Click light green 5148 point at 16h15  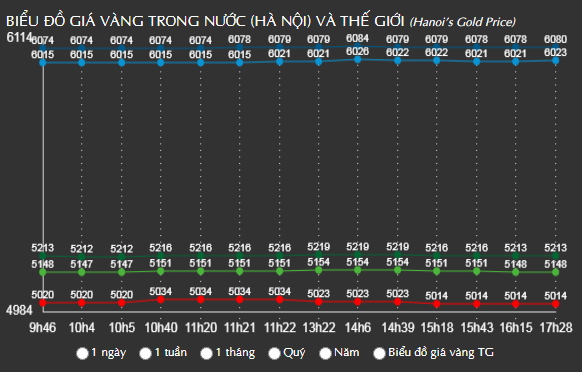pyautogui.click(x=516, y=272)
